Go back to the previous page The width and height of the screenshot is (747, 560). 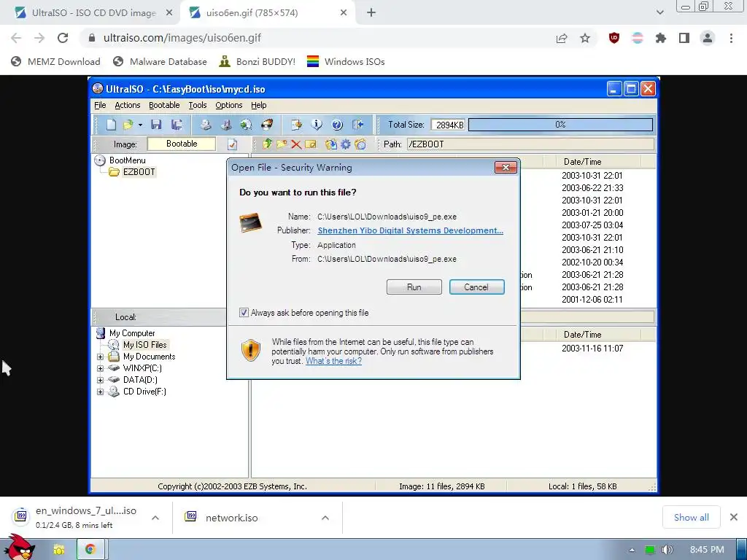tap(16, 38)
